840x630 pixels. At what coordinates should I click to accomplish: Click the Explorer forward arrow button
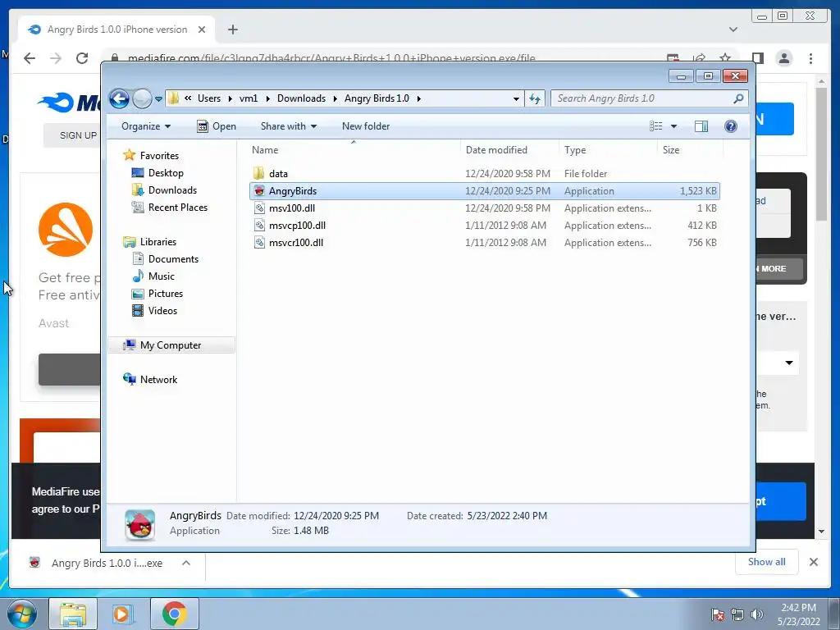pos(142,98)
